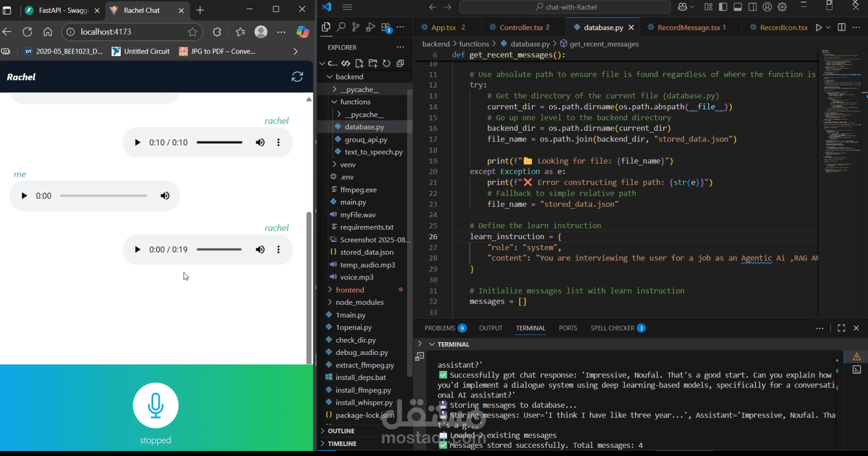Mute the 0:10 rachel audio message
The height and width of the screenshot is (456, 868).
coord(260,142)
